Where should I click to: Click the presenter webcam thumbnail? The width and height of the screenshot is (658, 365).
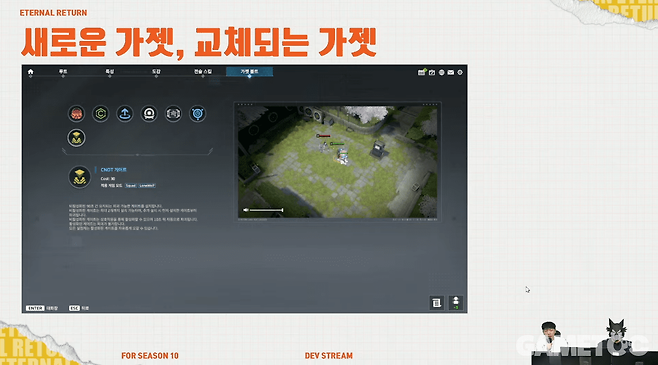tap(594, 342)
